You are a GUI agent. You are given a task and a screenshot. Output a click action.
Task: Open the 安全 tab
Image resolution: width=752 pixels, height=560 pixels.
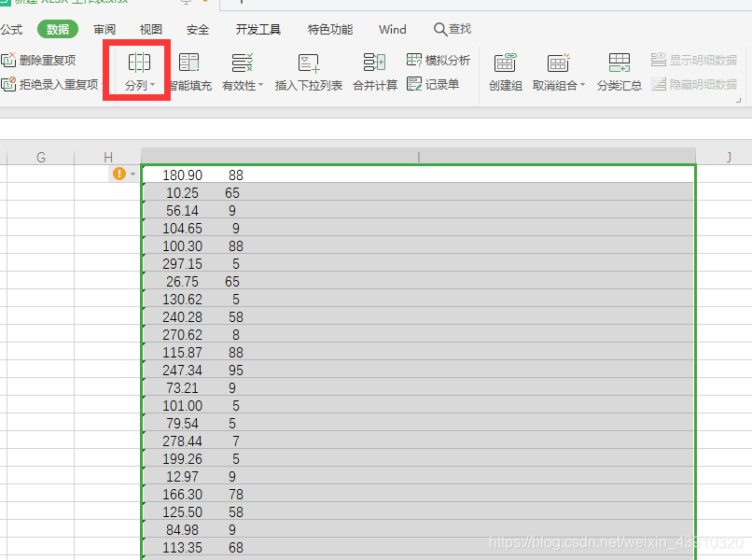(198, 29)
